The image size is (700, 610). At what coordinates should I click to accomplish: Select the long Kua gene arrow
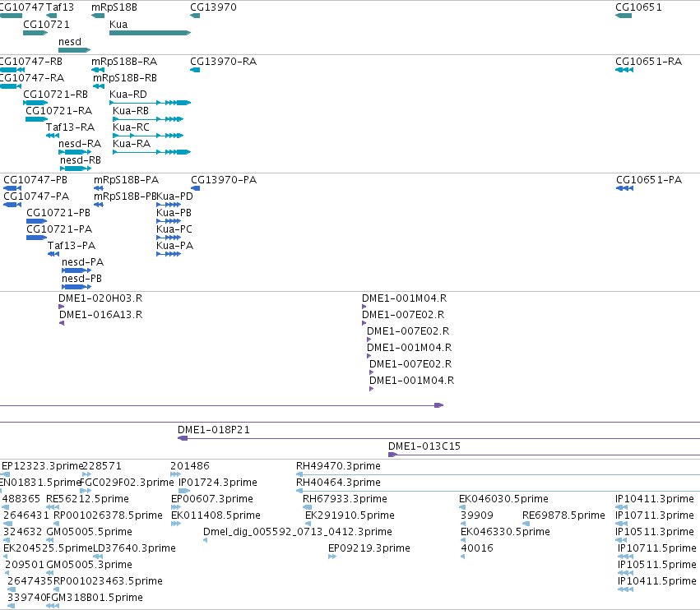(150, 33)
